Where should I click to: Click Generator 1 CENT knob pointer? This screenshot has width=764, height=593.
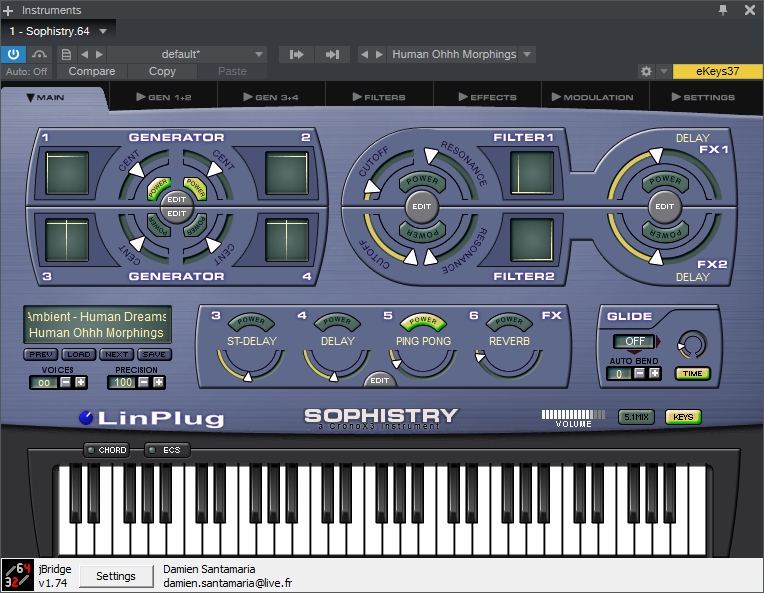tap(137, 170)
